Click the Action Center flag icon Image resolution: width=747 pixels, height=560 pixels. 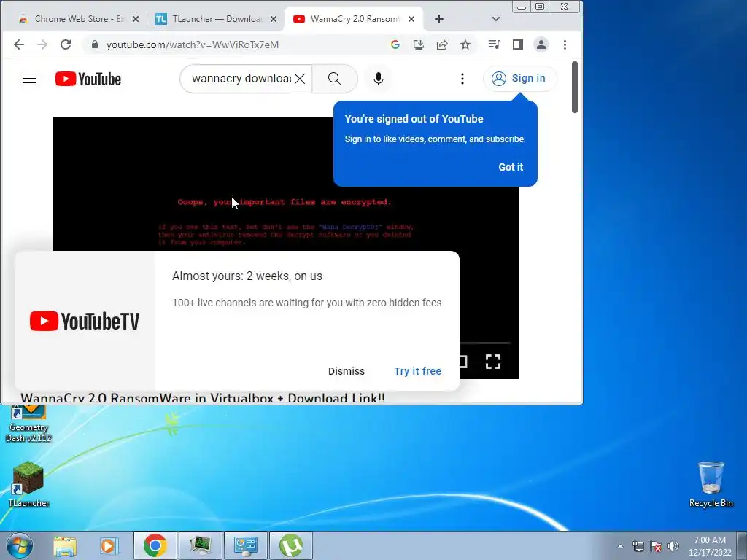[x=656, y=546]
